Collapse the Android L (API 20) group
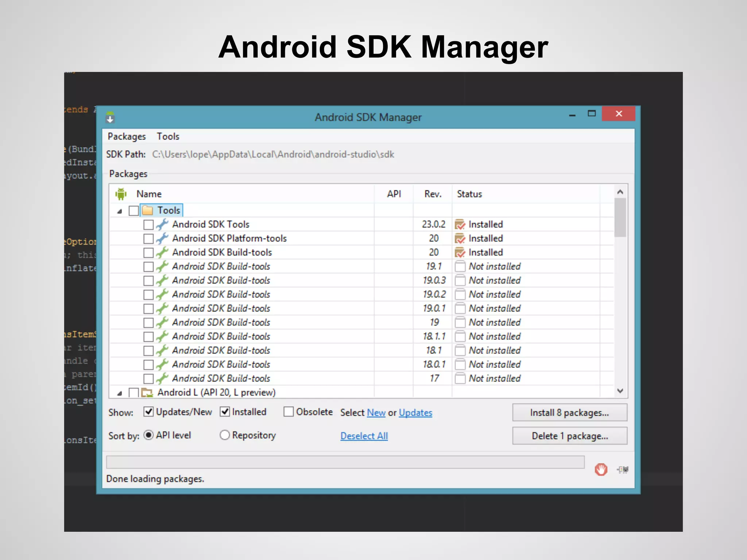The image size is (747, 560). point(119,393)
